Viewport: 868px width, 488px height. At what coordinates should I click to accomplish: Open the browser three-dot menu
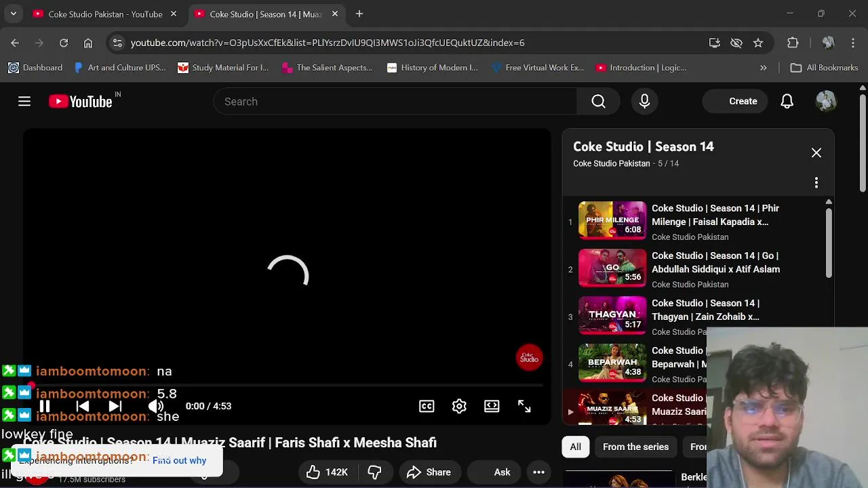coord(853,43)
